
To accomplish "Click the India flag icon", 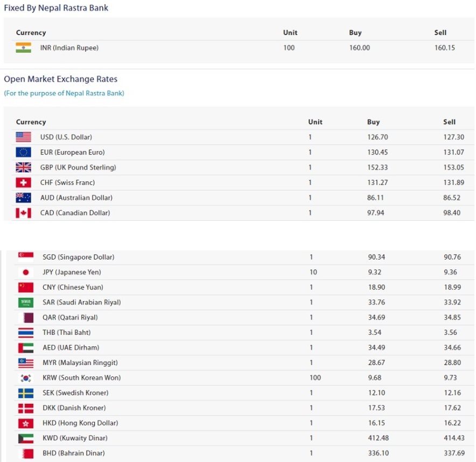I will click(23, 48).
